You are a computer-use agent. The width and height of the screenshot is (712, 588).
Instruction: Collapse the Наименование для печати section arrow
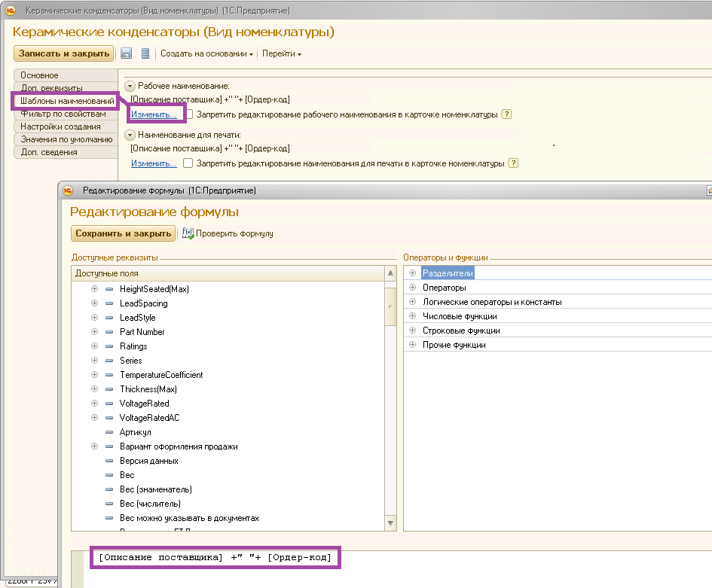(130, 135)
